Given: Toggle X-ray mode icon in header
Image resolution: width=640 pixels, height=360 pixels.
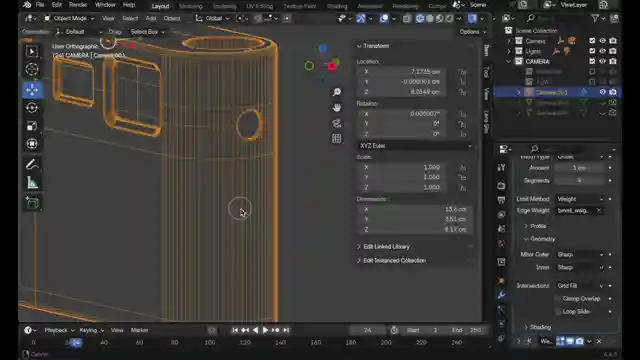Looking at the screenshot, I should (x=407, y=18).
